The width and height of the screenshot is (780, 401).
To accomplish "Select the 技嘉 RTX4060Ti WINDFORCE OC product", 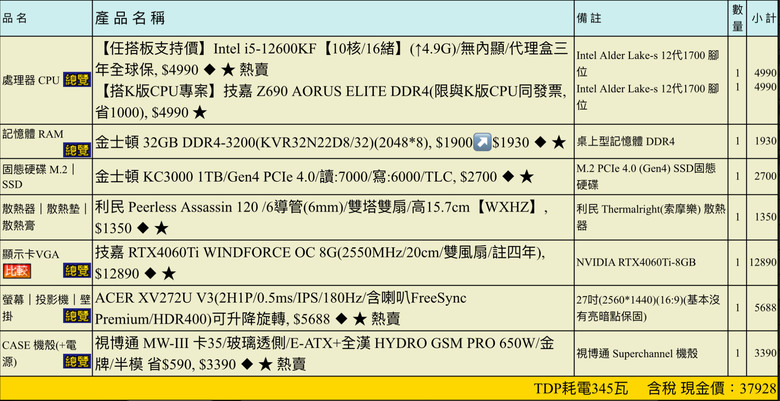I will click(320, 262).
